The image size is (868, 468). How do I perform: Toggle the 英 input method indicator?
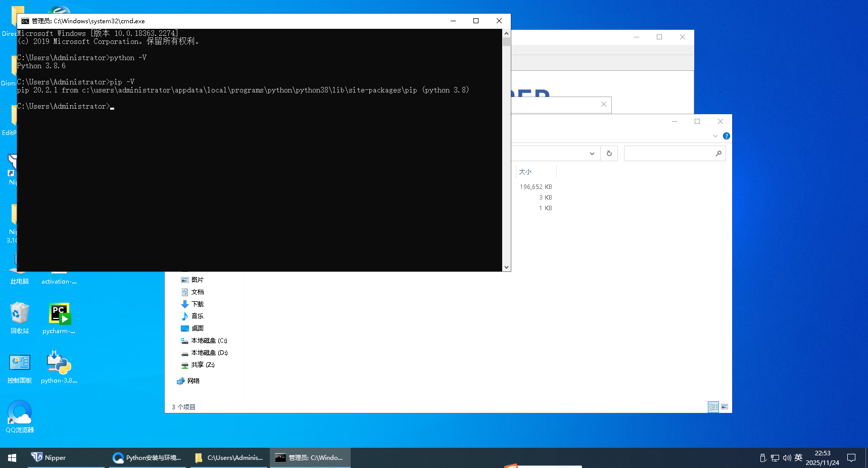798,458
